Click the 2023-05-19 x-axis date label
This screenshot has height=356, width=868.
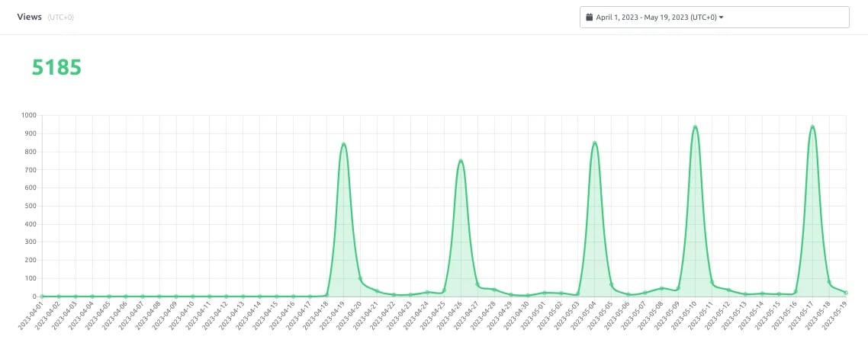(x=834, y=316)
